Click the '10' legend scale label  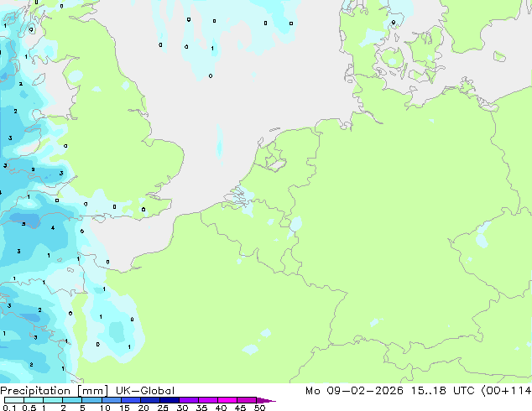click(105, 408)
